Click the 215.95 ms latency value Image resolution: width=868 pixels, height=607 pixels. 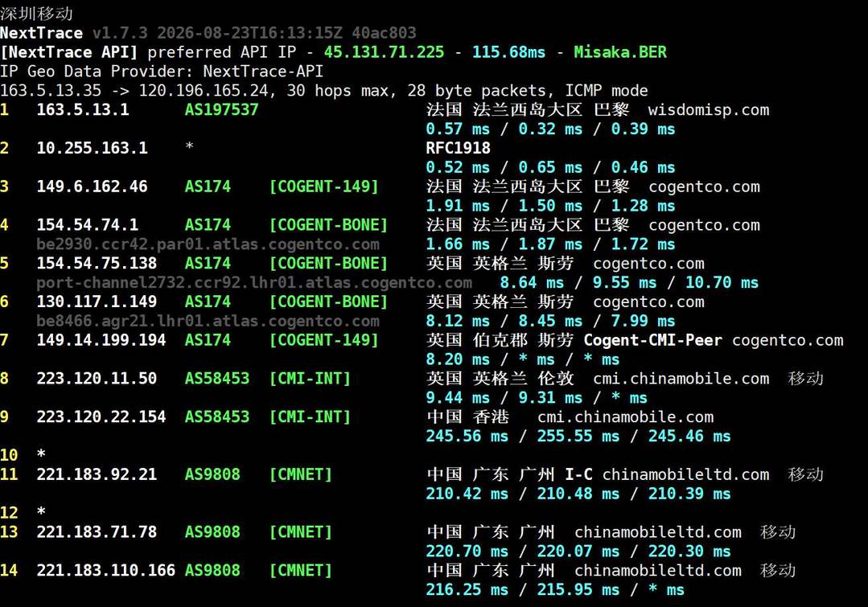pos(578,590)
